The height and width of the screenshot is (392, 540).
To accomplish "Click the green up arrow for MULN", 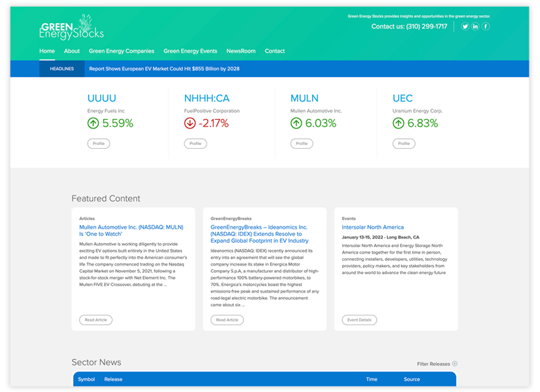I will pos(296,123).
